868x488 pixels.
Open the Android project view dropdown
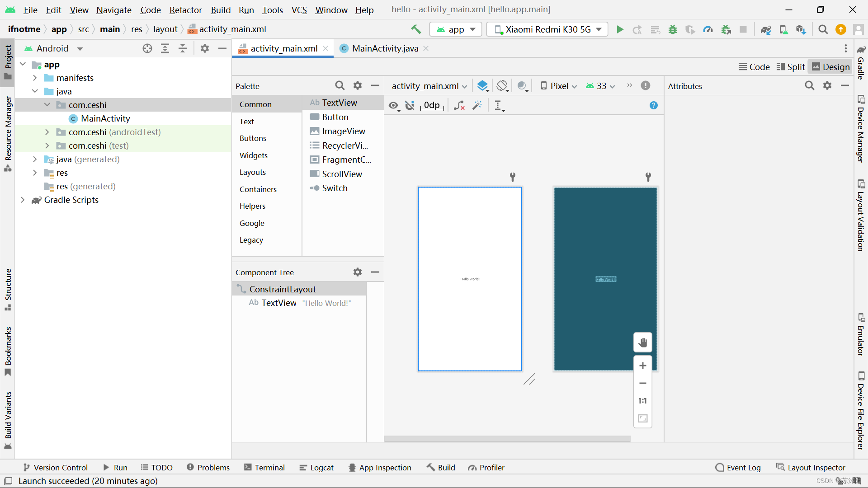point(53,48)
